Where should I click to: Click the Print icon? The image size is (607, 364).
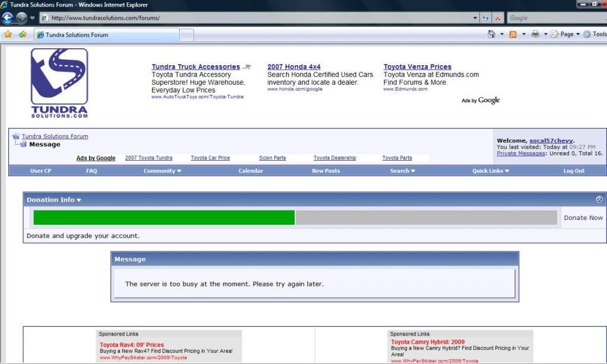click(x=535, y=34)
